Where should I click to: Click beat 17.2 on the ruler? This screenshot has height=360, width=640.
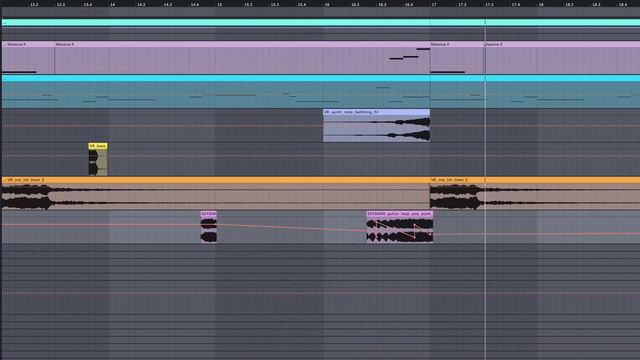tap(462, 4)
